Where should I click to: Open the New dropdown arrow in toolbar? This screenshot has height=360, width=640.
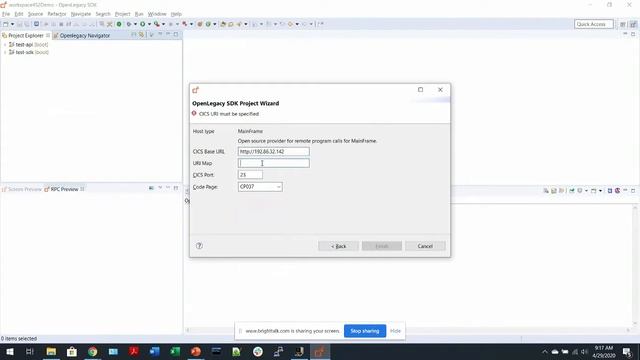[12, 24]
